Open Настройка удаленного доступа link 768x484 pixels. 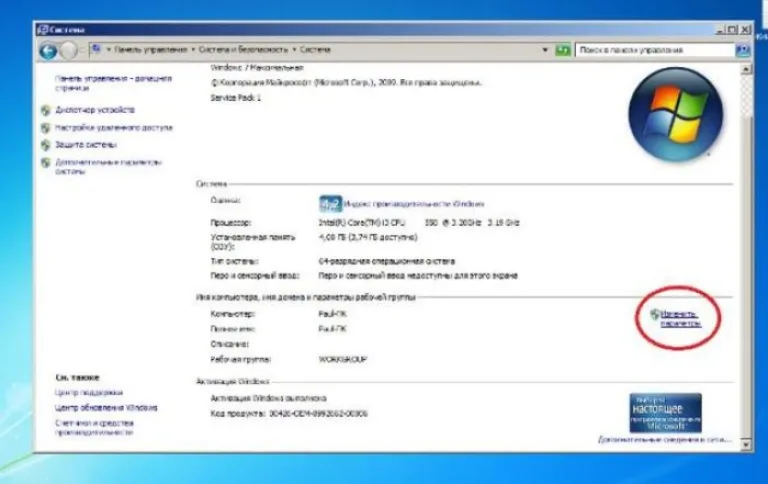click(x=114, y=128)
